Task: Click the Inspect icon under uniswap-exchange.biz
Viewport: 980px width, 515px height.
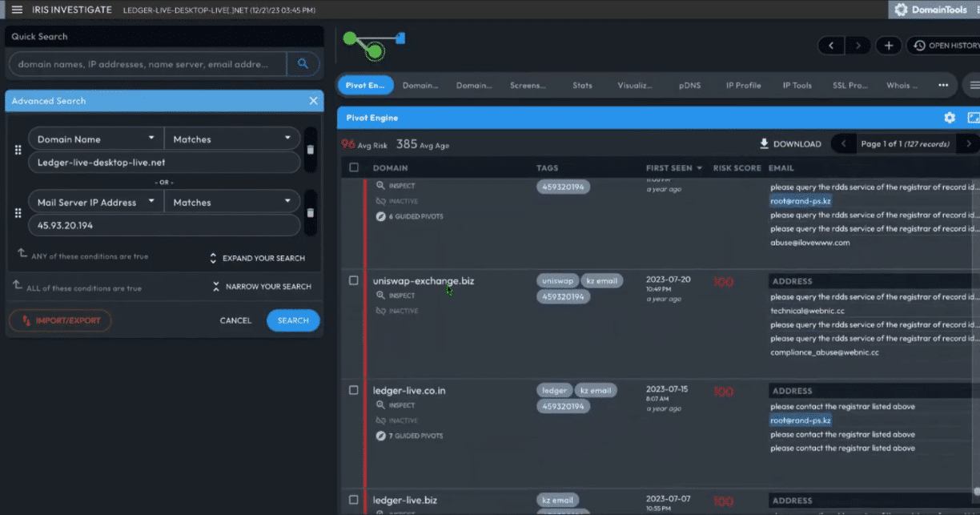Action: point(380,295)
